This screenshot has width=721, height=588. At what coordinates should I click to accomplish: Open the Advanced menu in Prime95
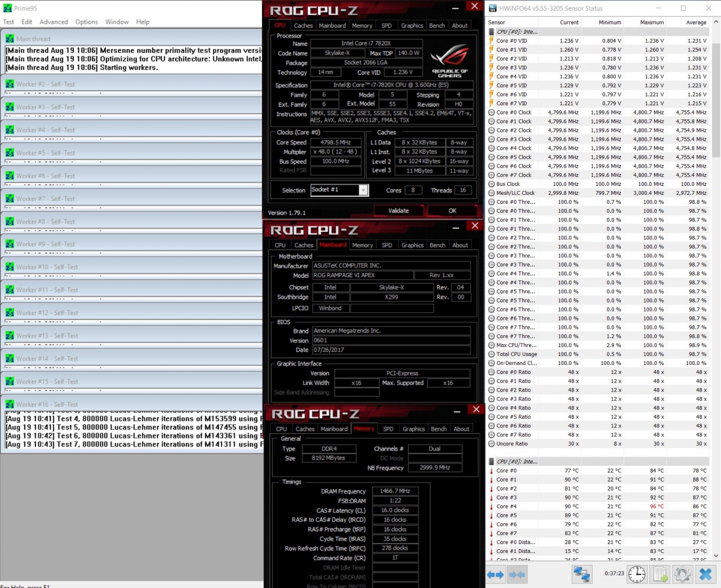pyautogui.click(x=54, y=22)
